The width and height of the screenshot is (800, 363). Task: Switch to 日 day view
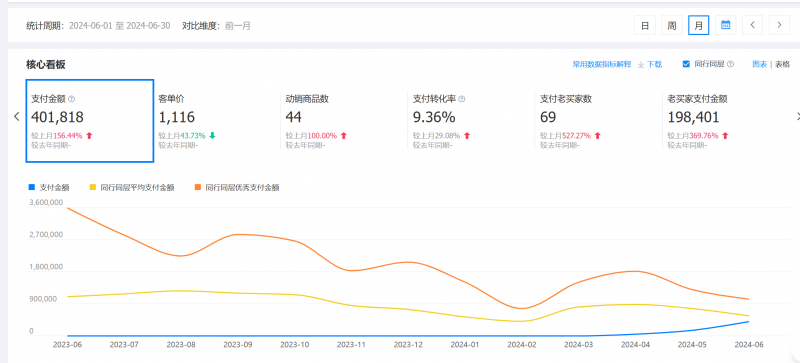(645, 25)
